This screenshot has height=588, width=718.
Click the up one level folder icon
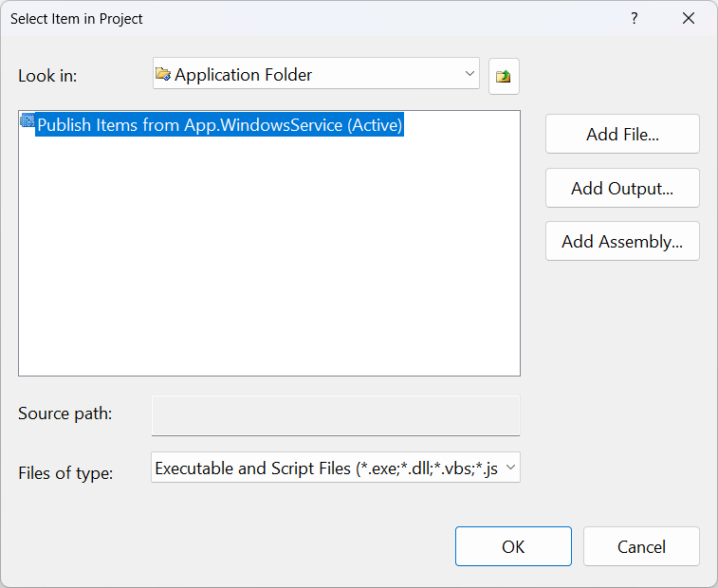coord(504,76)
